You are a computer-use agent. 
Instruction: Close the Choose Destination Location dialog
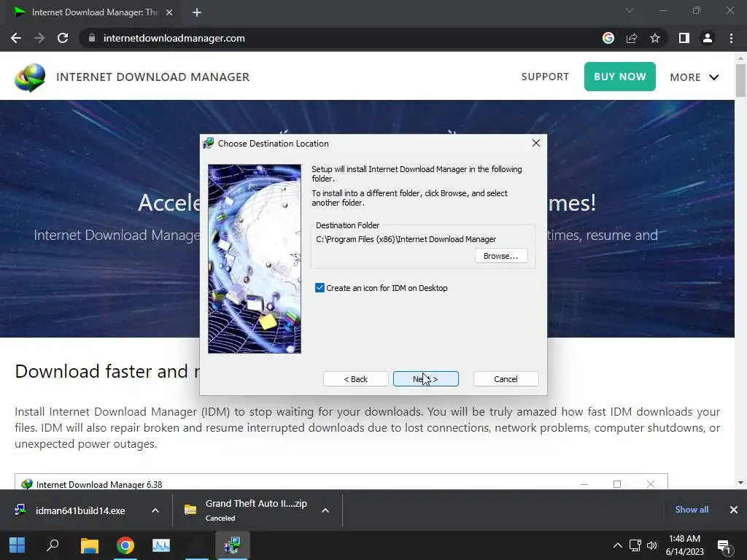click(x=536, y=144)
